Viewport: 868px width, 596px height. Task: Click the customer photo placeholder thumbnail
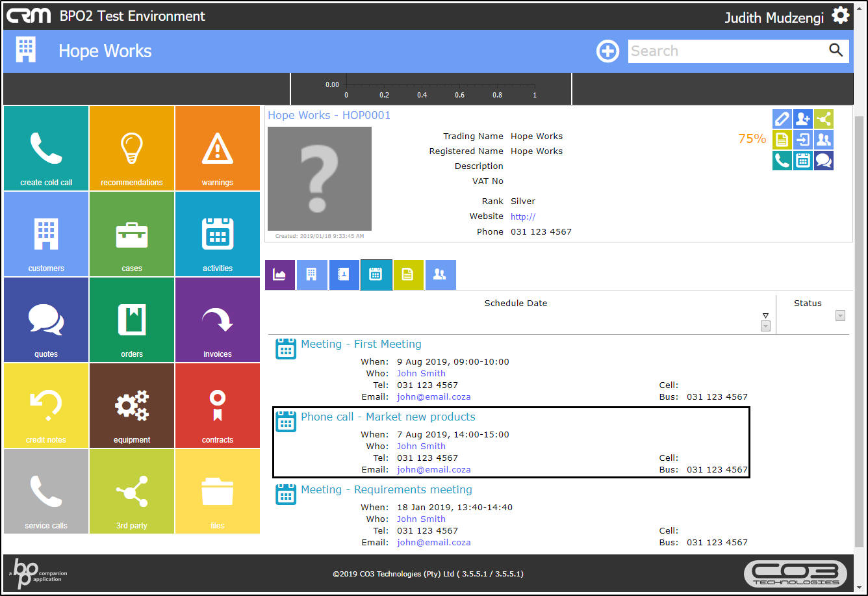[320, 179]
